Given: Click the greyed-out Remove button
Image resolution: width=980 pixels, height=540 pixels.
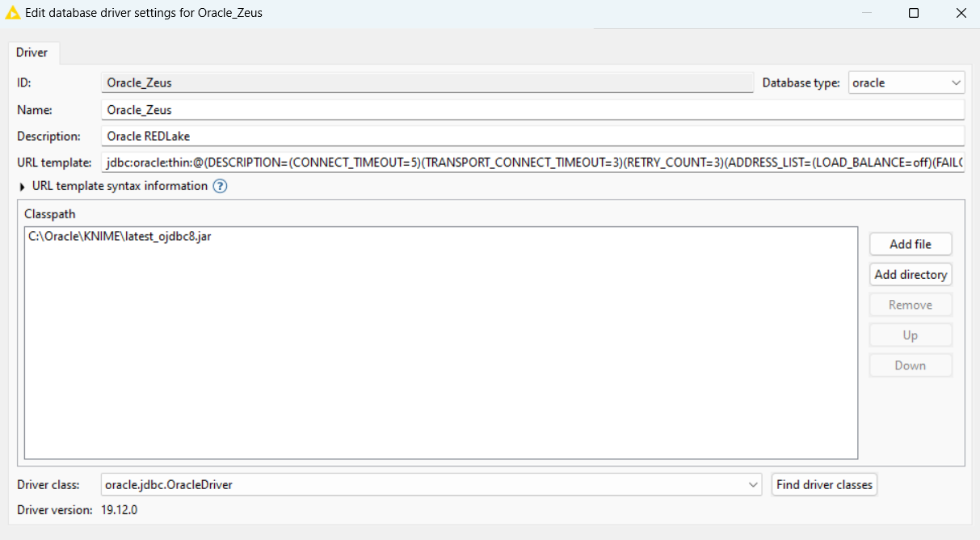Looking at the screenshot, I should (911, 305).
